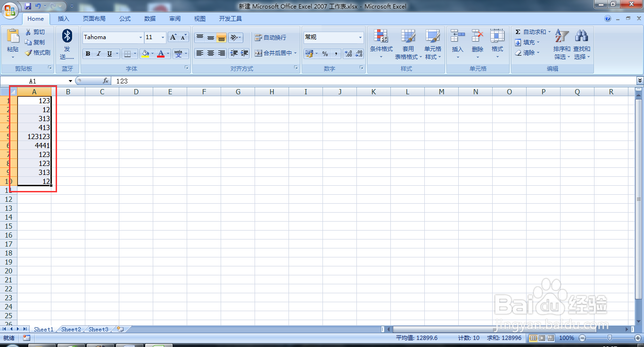Cut selection with 剪切

click(x=35, y=32)
